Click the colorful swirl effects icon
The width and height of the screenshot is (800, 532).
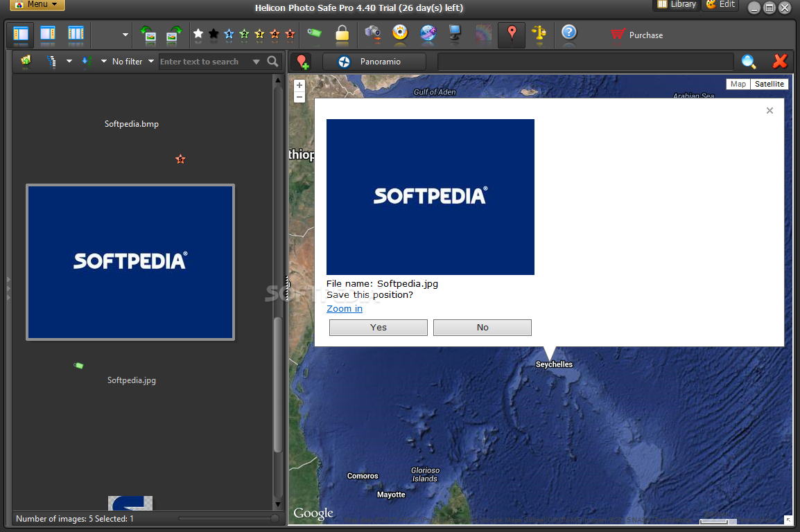(x=483, y=34)
